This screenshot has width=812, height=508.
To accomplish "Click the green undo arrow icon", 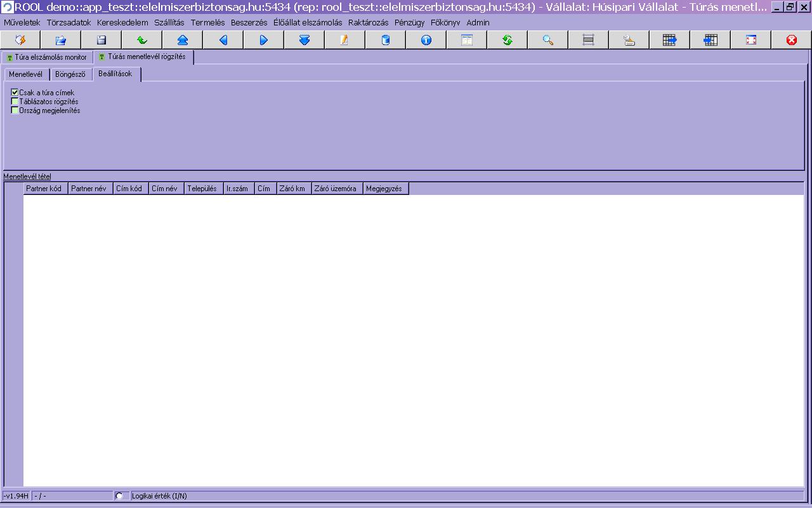I will tap(142, 40).
